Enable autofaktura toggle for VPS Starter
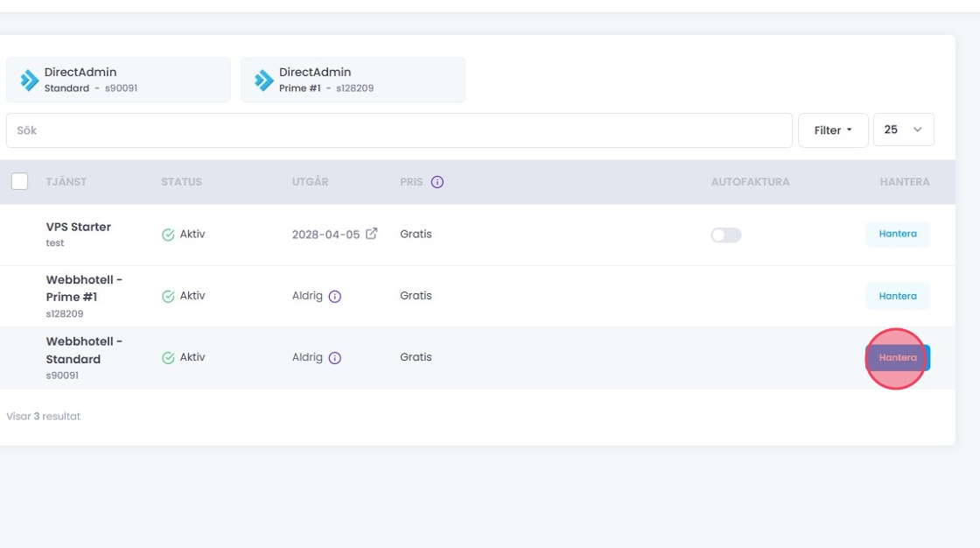Viewport: 980px width, 548px height. (725, 235)
